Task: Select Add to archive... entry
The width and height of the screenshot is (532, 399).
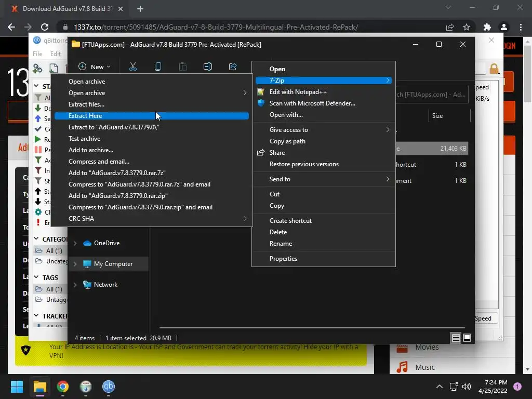Action: (x=91, y=150)
